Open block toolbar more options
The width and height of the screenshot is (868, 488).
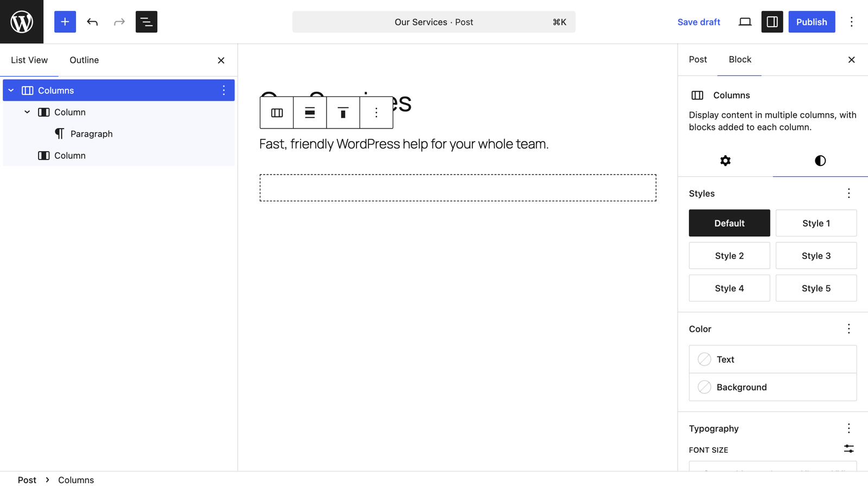coord(376,113)
